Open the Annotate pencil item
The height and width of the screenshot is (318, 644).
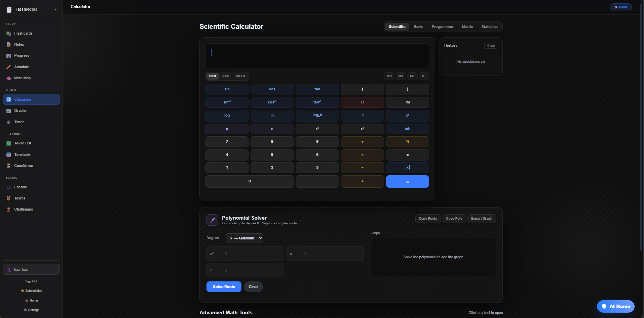[x=22, y=67]
